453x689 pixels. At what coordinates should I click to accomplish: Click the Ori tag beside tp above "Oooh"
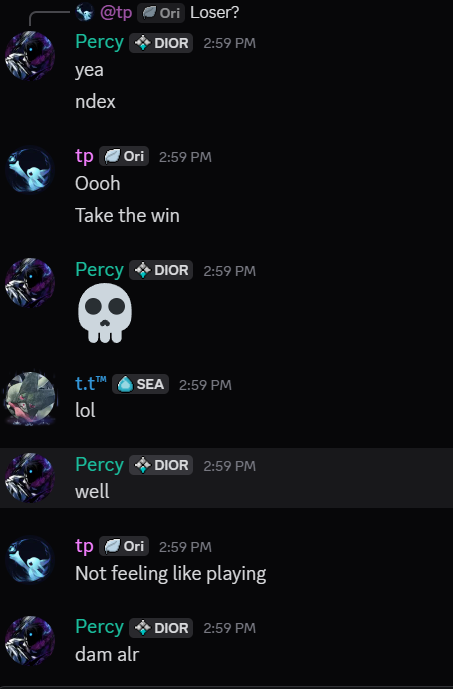[124, 156]
